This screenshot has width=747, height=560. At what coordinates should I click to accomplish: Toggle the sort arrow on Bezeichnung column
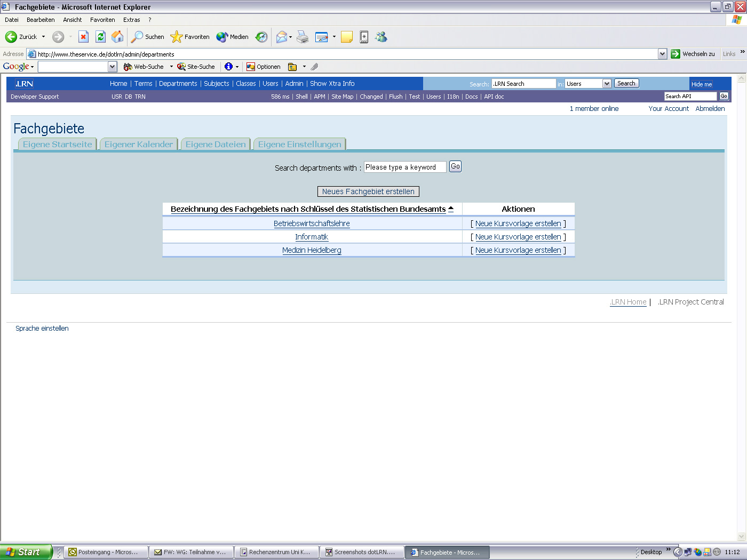click(450, 209)
